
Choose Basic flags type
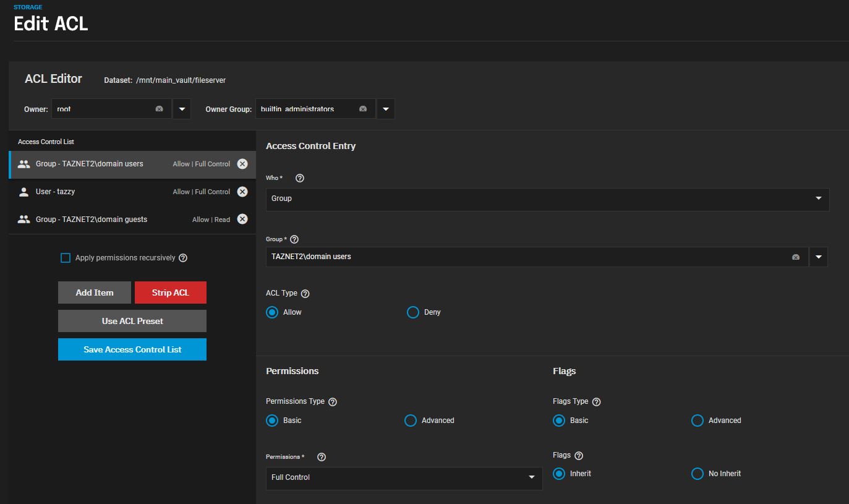point(559,421)
